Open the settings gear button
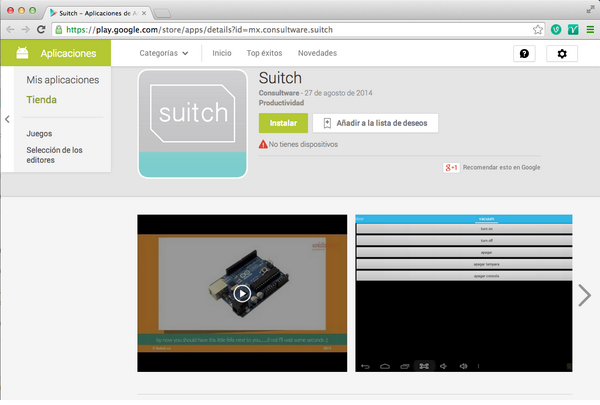Image resolution: width=600 pixels, height=405 pixels. tap(562, 54)
